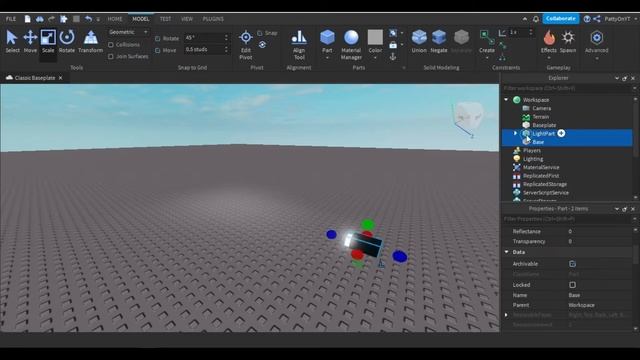Union the selected parts

(x=419, y=41)
